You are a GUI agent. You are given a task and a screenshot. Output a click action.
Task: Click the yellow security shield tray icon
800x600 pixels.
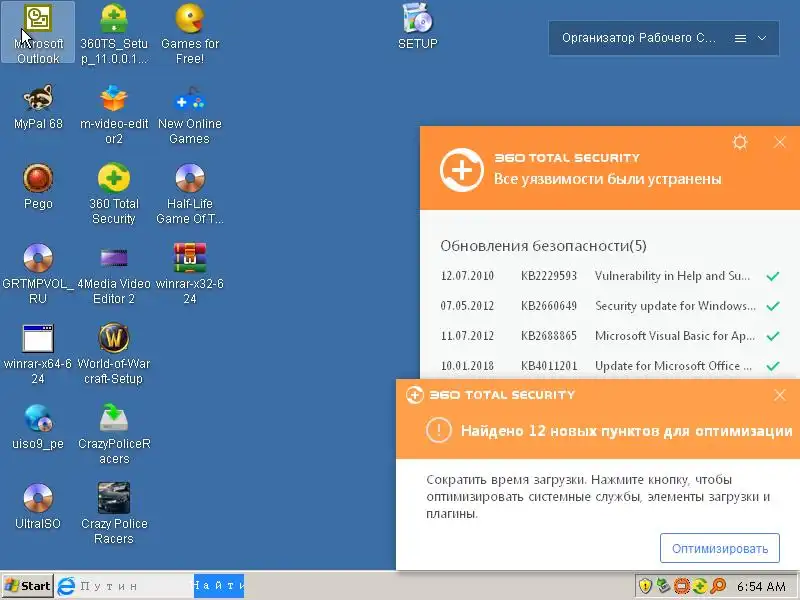click(x=645, y=586)
